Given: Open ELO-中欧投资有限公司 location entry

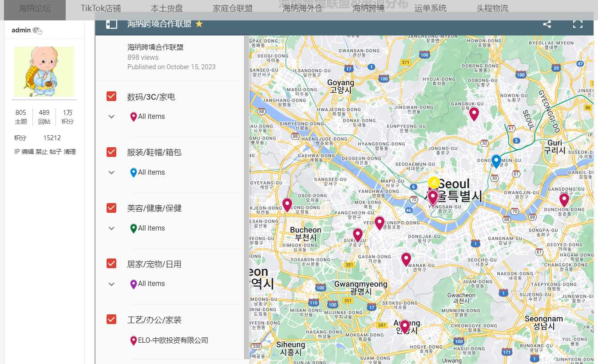Looking at the screenshot, I should 173,341.
